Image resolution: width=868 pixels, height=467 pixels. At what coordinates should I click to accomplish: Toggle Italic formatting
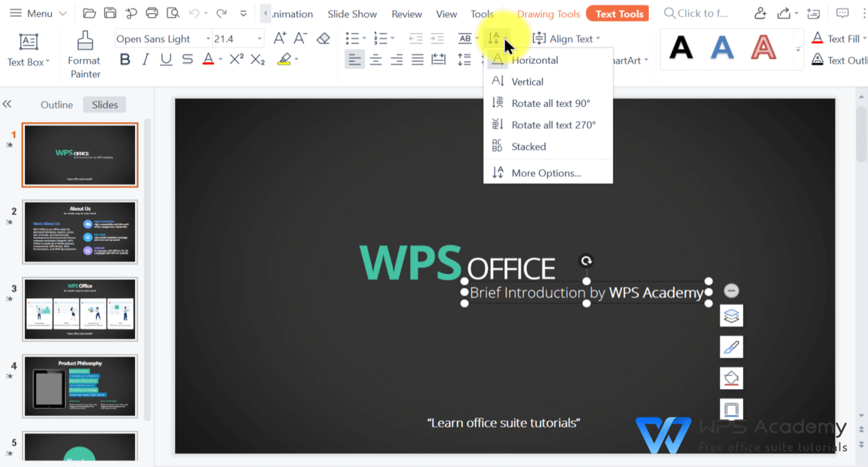point(145,60)
